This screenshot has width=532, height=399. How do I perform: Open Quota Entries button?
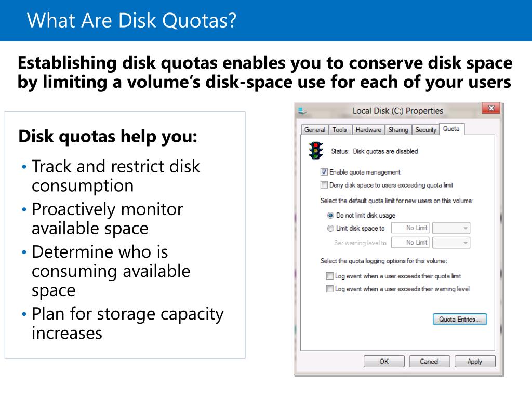(x=460, y=320)
